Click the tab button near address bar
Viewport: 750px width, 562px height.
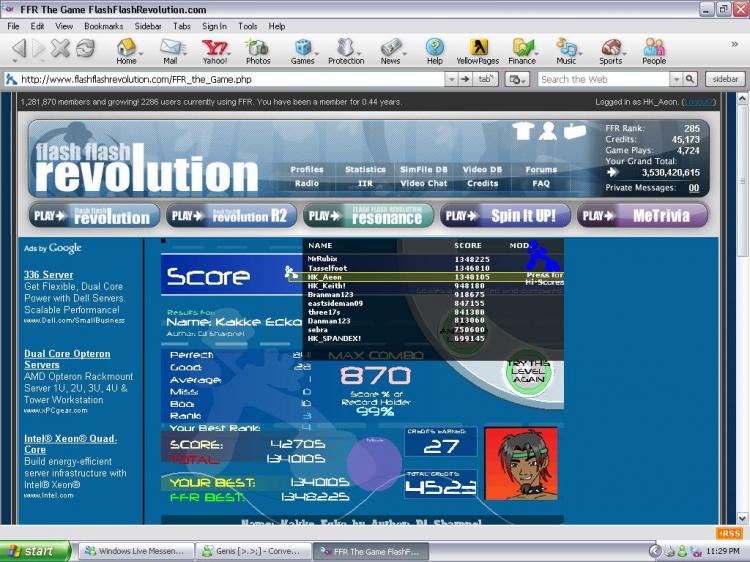tap(485, 79)
